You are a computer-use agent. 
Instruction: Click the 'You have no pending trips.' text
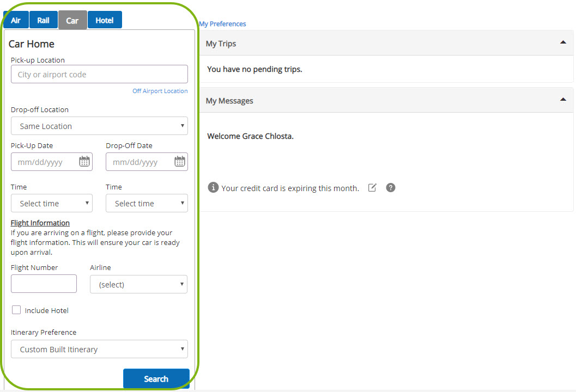click(x=254, y=69)
